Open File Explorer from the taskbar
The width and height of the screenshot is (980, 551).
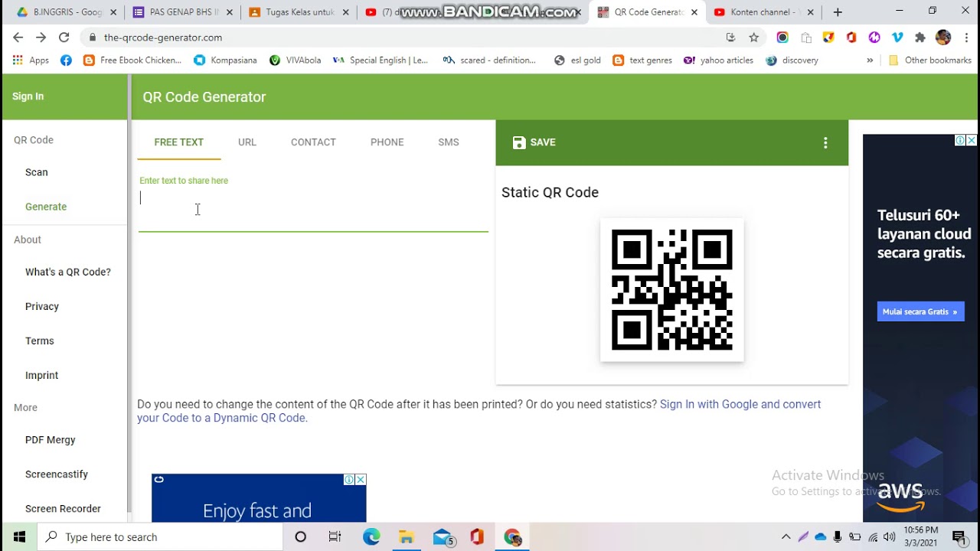tap(407, 537)
